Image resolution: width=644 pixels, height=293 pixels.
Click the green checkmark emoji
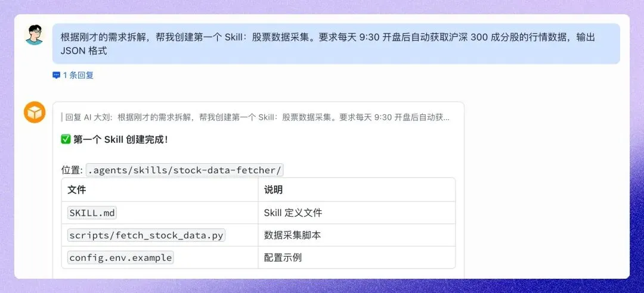tap(66, 139)
